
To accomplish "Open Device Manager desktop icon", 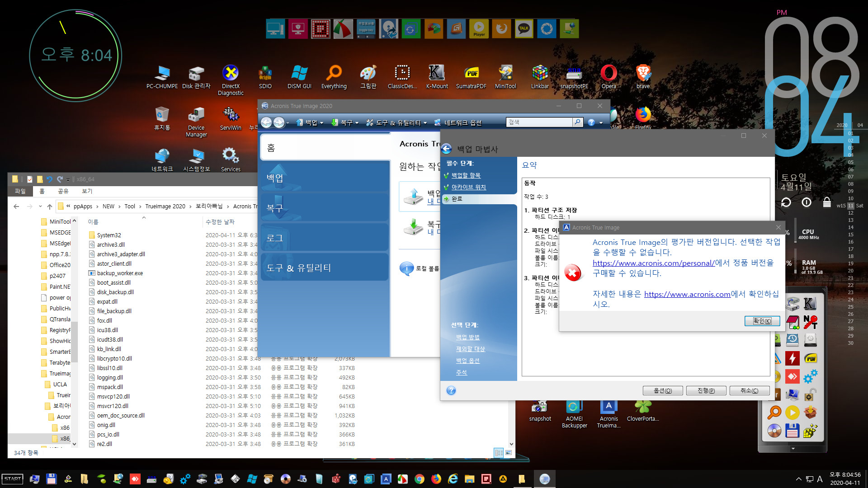I will [196, 122].
